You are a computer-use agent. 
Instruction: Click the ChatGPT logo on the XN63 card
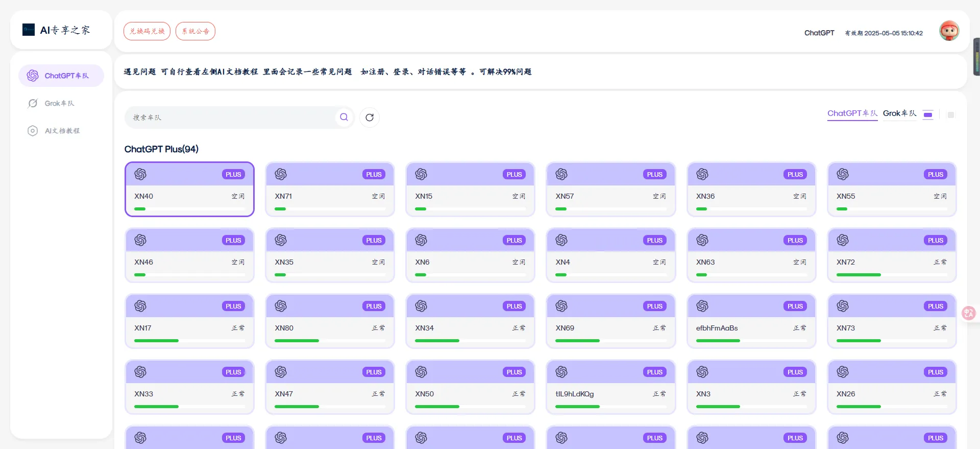[x=702, y=240]
